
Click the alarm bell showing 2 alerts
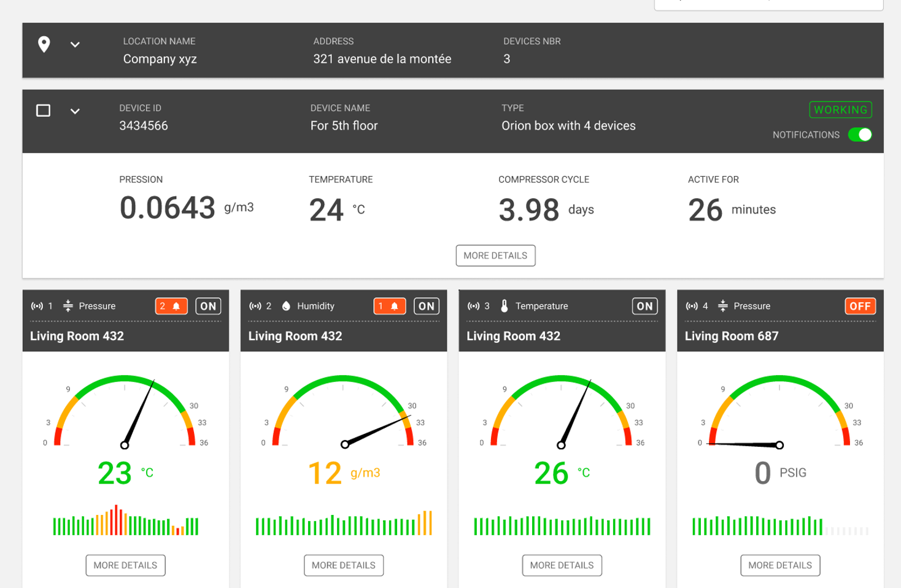coord(171,306)
